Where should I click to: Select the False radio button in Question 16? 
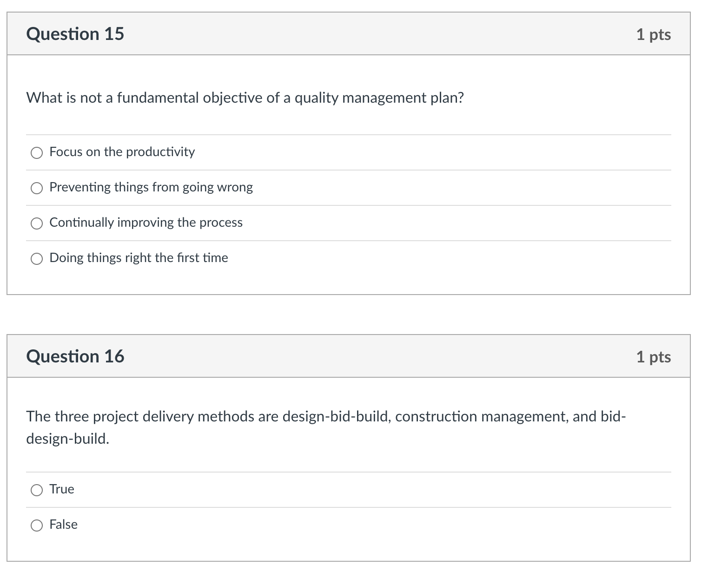[37, 525]
